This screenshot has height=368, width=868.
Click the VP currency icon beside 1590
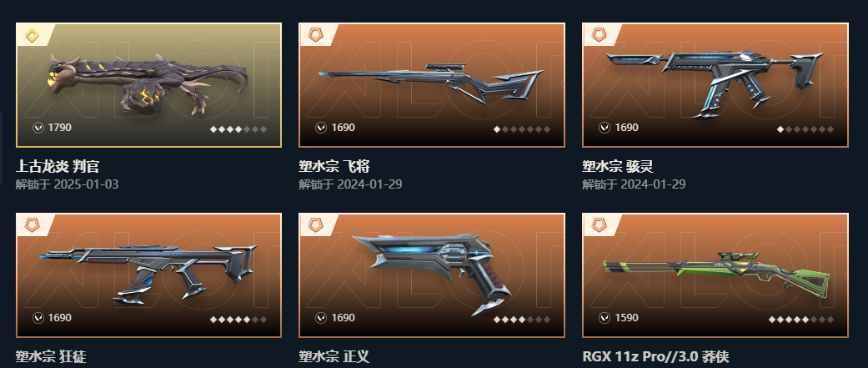tap(605, 318)
